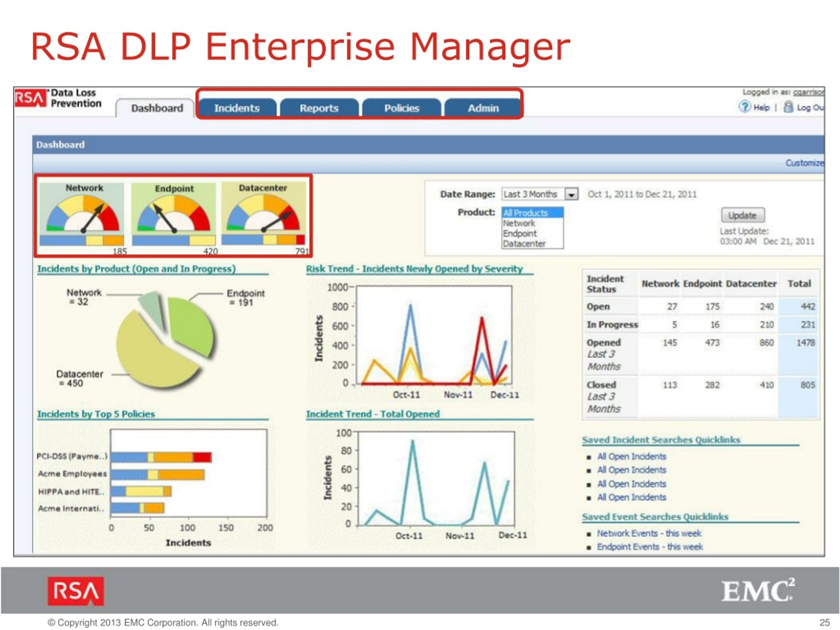Open the Reports tab
This screenshot has height=630, width=840.
319,108
